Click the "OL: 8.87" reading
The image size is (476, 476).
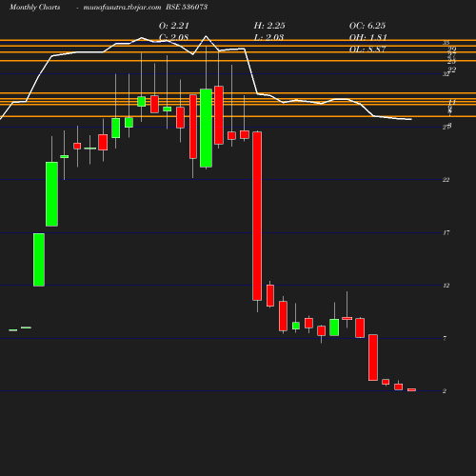click(367, 50)
